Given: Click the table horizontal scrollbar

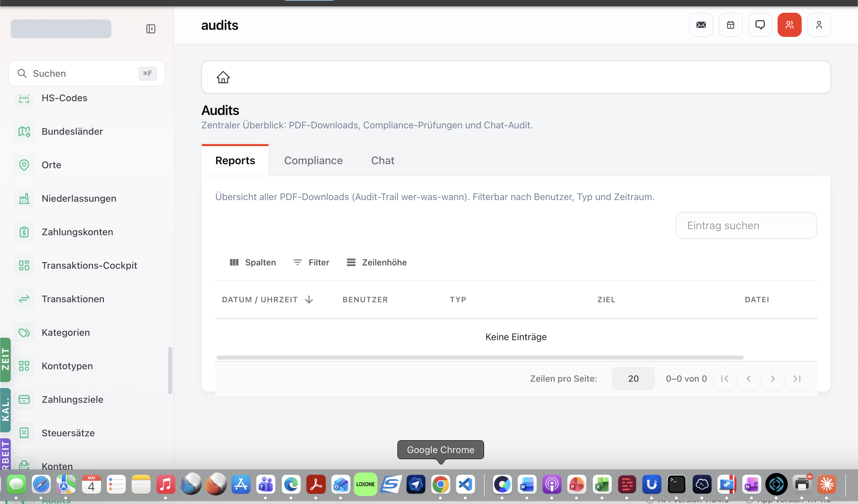Looking at the screenshot, I should point(480,357).
